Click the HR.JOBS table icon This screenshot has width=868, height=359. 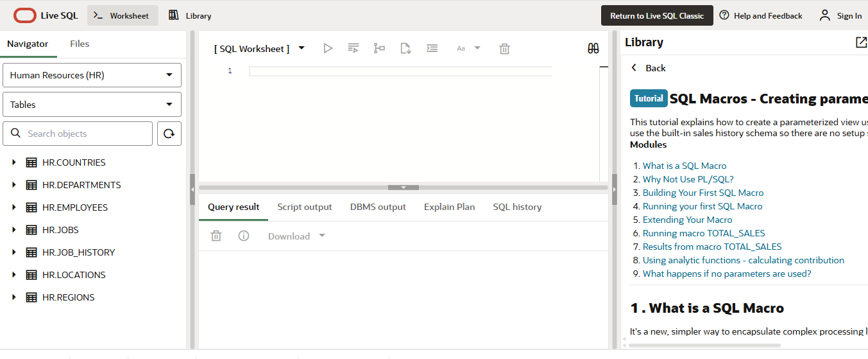coord(31,230)
